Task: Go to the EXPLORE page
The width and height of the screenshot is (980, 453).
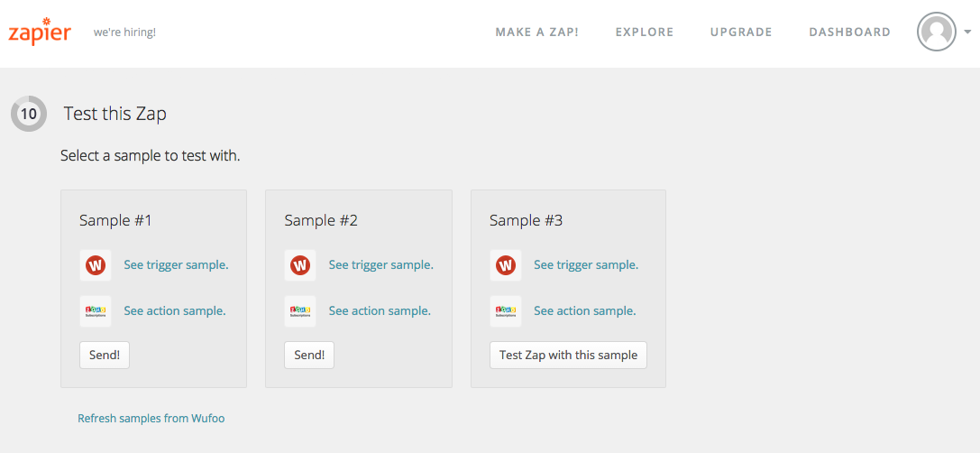Action: point(645,32)
